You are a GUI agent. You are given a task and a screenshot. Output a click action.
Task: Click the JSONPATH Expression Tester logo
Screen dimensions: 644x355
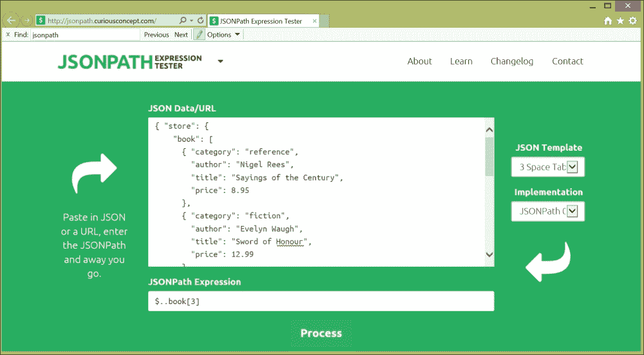click(130, 62)
